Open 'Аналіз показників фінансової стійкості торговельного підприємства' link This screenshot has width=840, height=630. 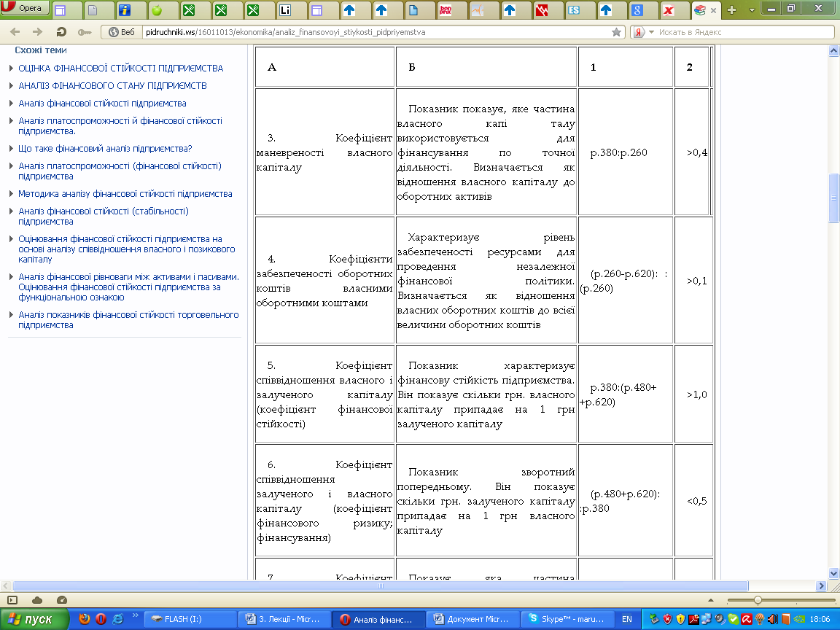pos(128,320)
